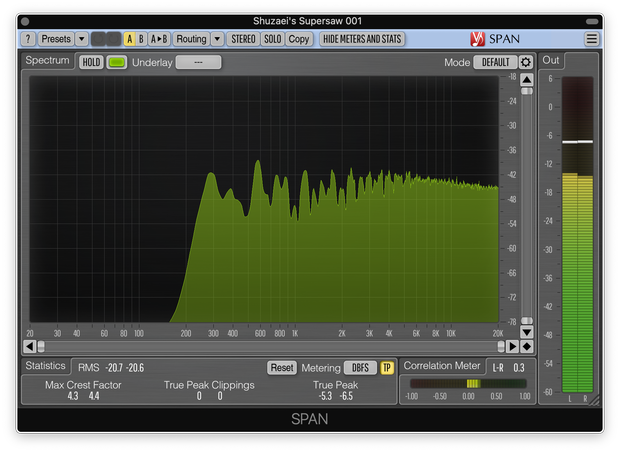
Task: Click the window resize corner grip
Action: coord(594,401)
